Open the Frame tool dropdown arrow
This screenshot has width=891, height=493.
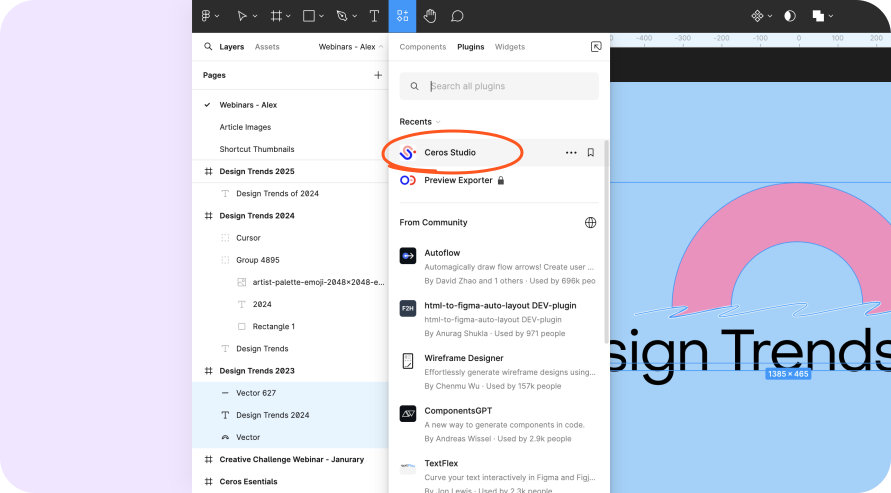pyautogui.click(x=288, y=16)
